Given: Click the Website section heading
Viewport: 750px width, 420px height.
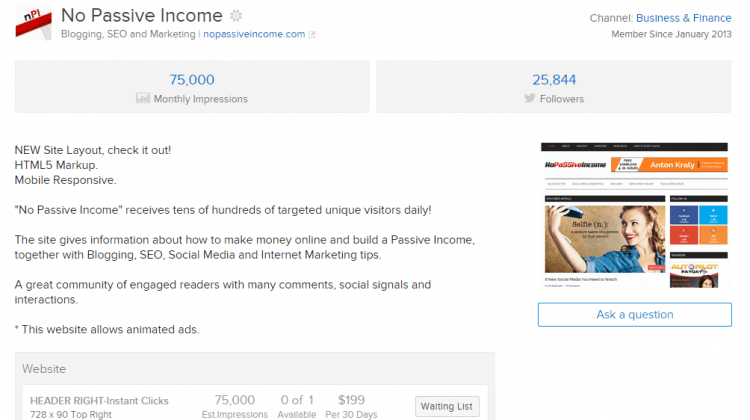Looking at the screenshot, I should (44, 369).
